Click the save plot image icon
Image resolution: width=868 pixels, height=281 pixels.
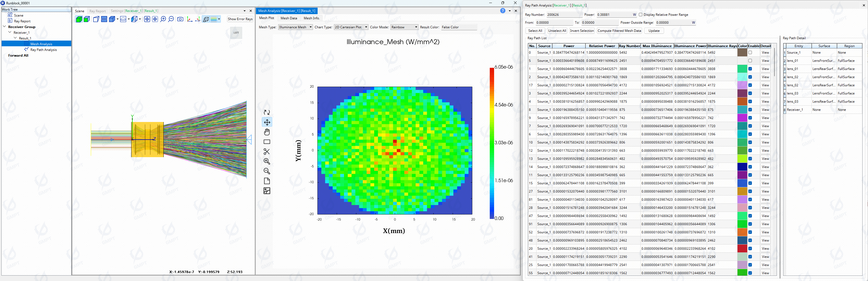(x=267, y=191)
